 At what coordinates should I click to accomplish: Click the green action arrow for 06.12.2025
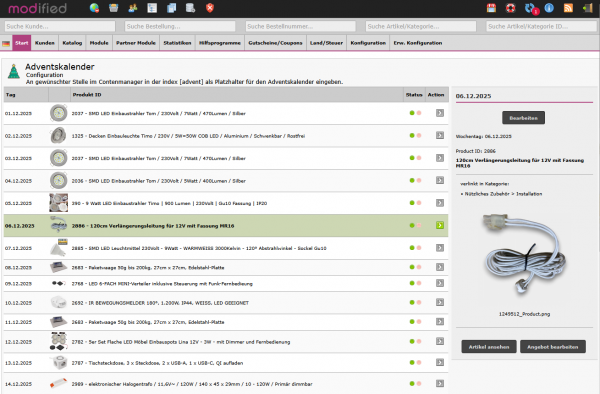pyautogui.click(x=440, y=225)
